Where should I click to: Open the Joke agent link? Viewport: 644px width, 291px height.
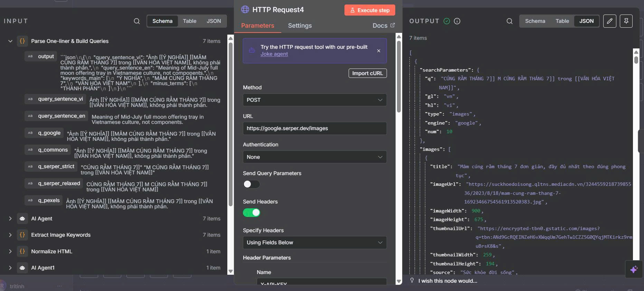coord(274,54)
